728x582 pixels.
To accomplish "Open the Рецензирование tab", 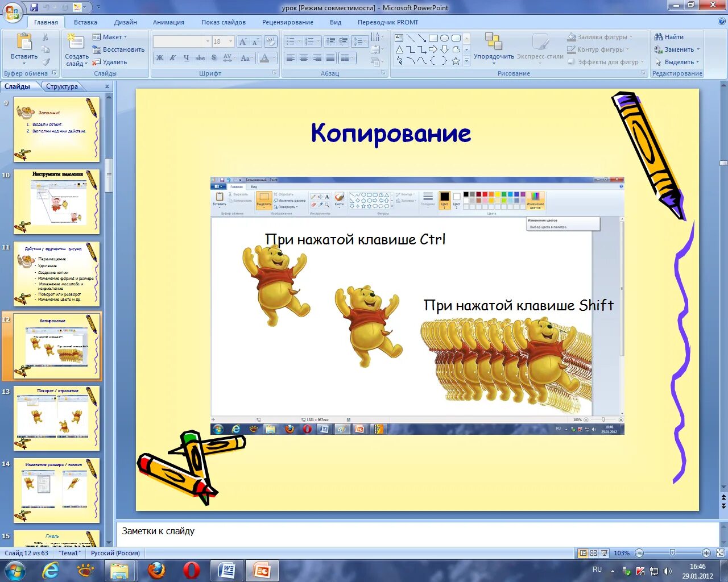I will (288, 22).
